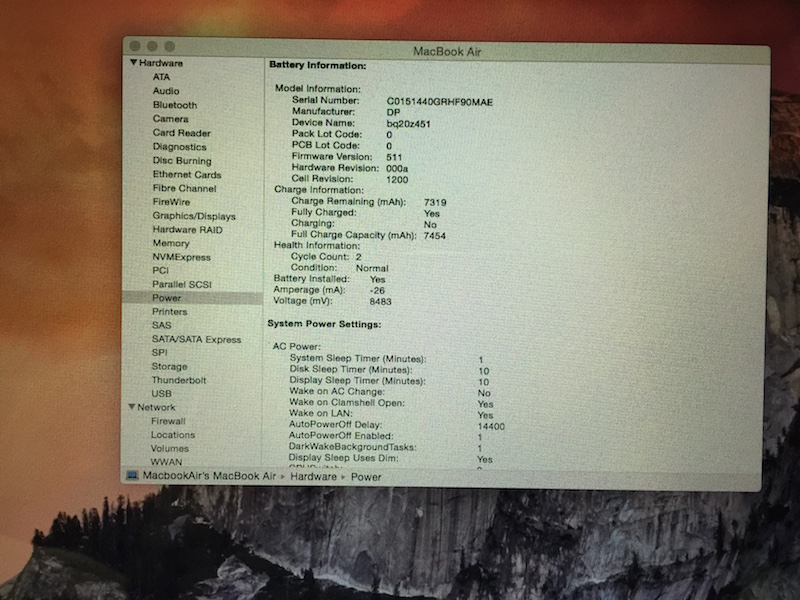Select WWAN under Network
800x600 pixels.
point(166,462)
